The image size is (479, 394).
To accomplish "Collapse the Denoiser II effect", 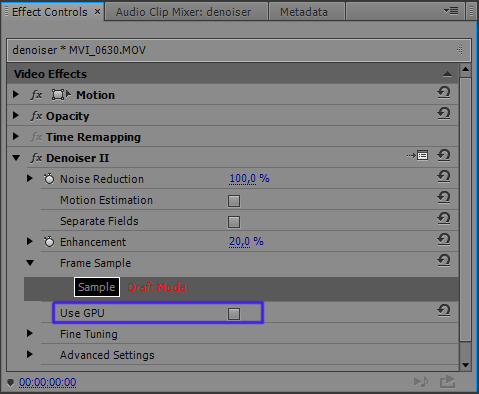I will [x=16, y=158].
